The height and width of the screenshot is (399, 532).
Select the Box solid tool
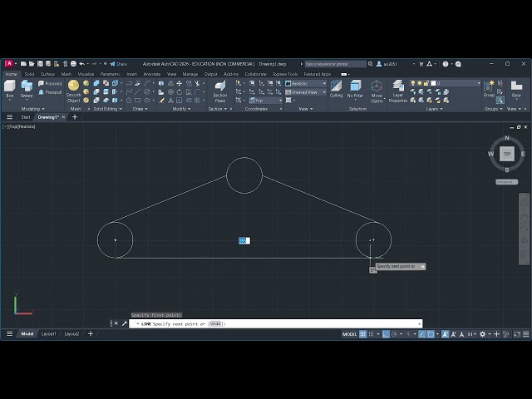click(10, 89)
